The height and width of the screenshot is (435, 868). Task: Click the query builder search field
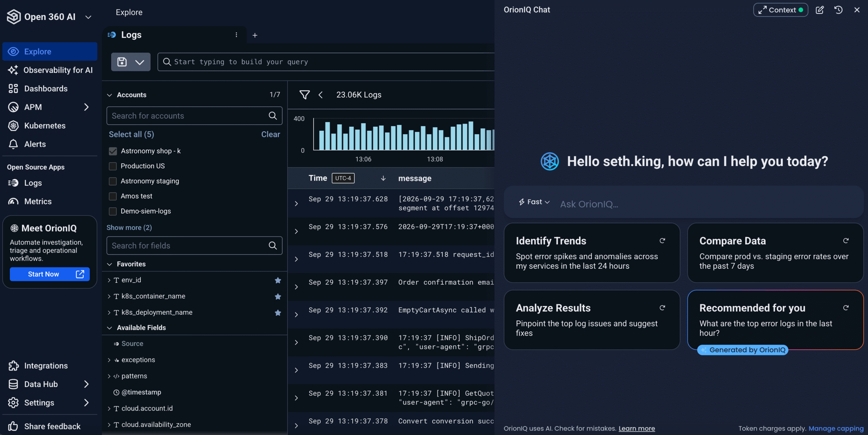326,62
